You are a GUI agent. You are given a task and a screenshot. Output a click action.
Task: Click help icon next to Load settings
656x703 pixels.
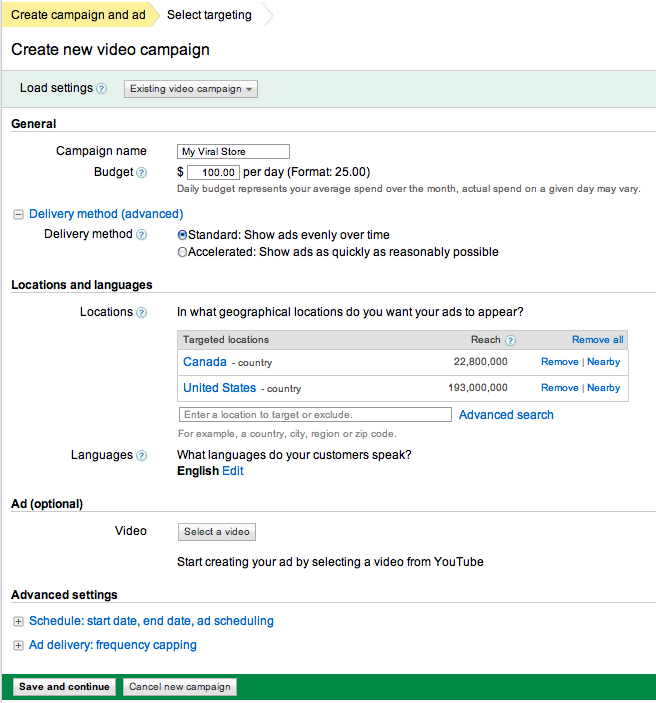[102, 89]
